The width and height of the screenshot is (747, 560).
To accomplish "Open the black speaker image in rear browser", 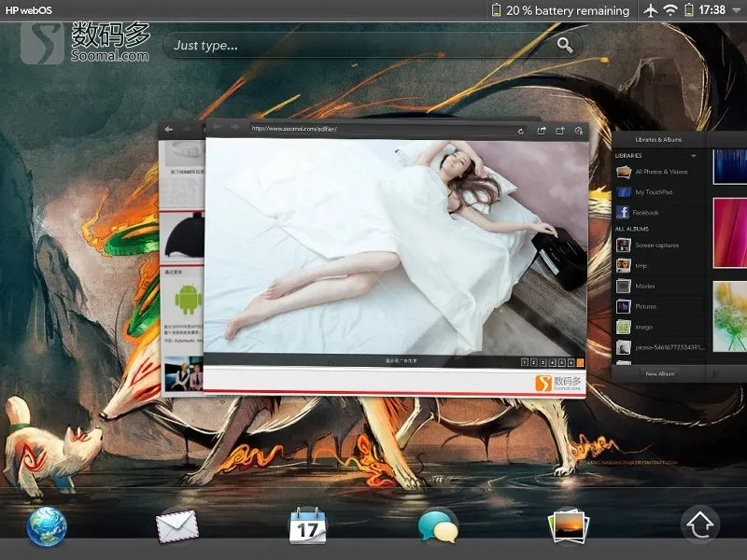I will tap(185, 236).
